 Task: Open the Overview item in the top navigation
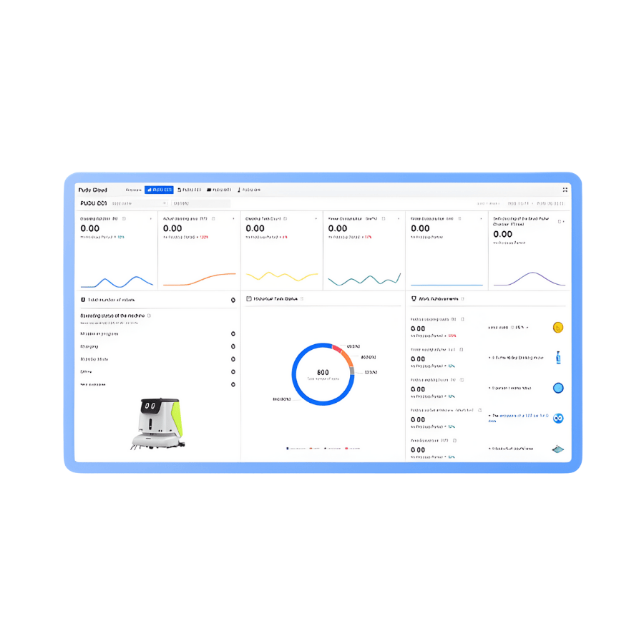133,190
